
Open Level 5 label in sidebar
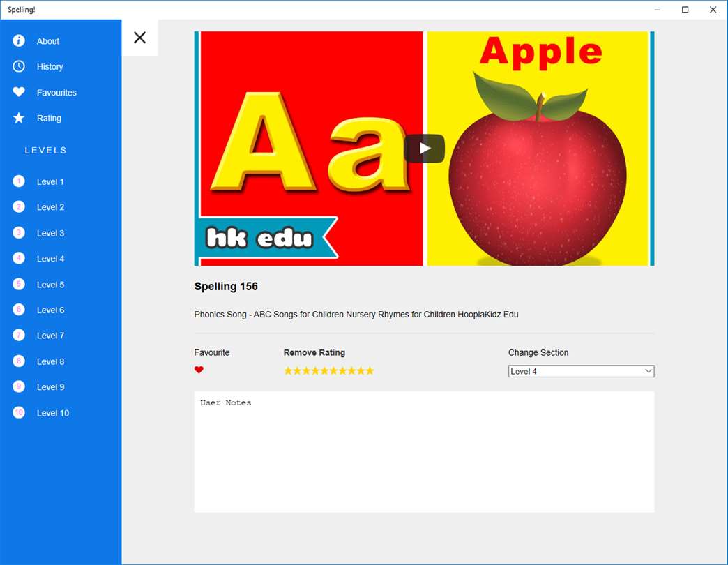50,285
